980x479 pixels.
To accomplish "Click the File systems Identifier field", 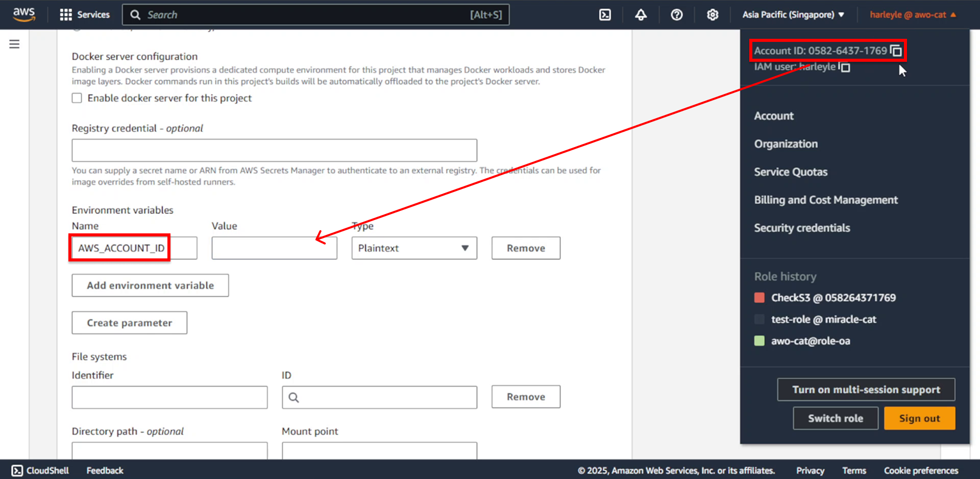I will point(169,397).
